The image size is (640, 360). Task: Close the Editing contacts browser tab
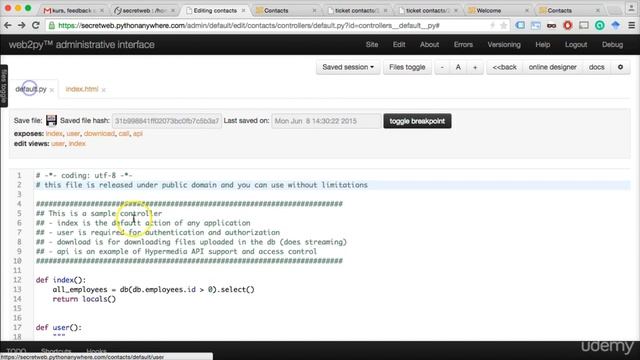pyautogui.click(x=244, y=10)
